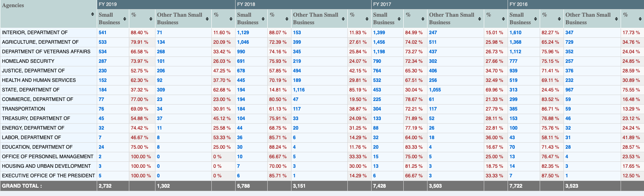
Task: Open Veterans Affairs FY 2016 value 1,112
Action: pyautogui.click(x=516, y=52)
